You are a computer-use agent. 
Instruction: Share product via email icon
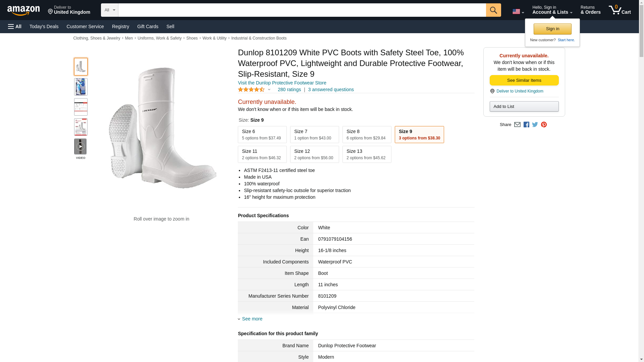517,125
